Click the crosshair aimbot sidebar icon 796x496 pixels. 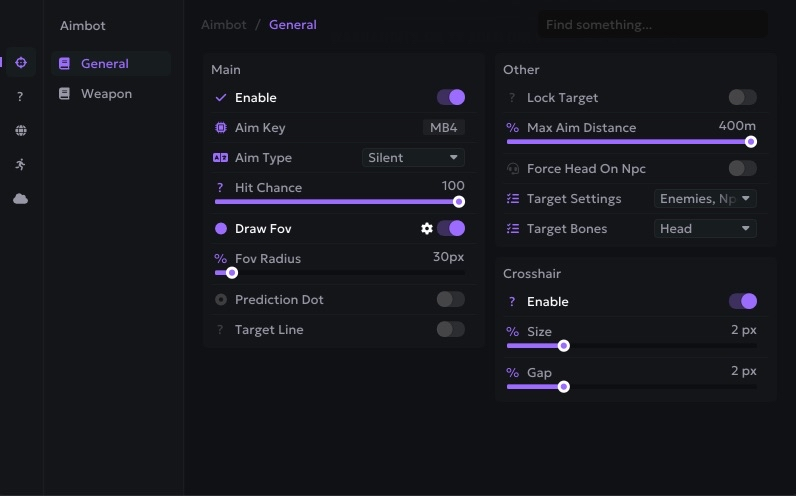pos(21,63)
